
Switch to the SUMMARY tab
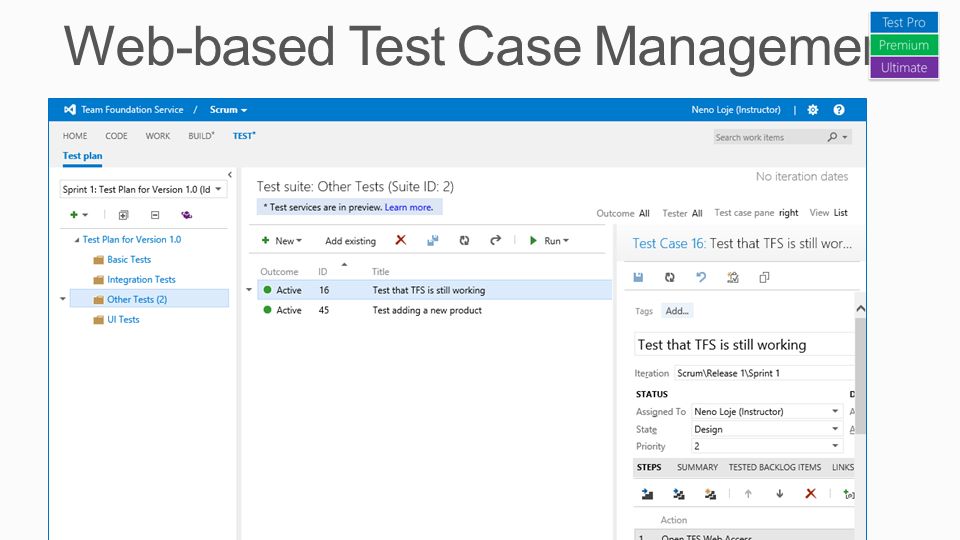[697, 467]
